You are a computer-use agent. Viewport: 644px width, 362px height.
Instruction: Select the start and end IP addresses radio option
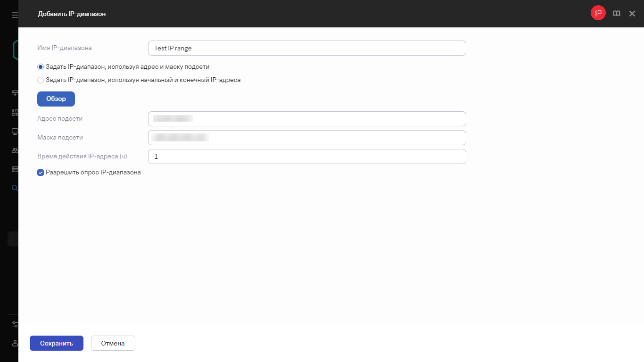point(41,80)
